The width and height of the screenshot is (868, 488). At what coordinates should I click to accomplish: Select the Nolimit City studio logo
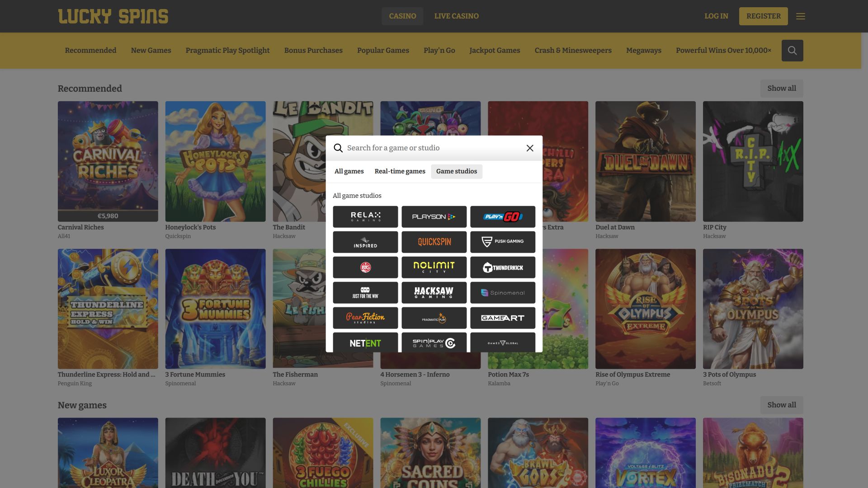coord(434,267)
